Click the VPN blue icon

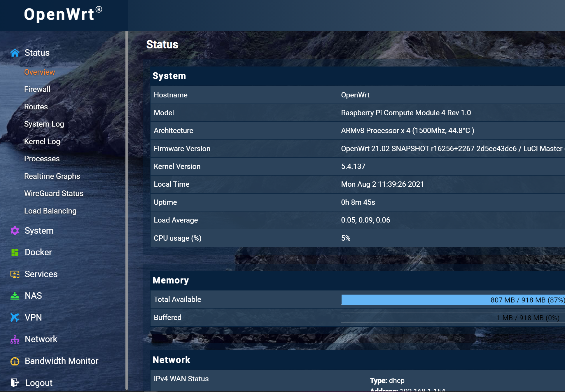(x=15, y=317)
